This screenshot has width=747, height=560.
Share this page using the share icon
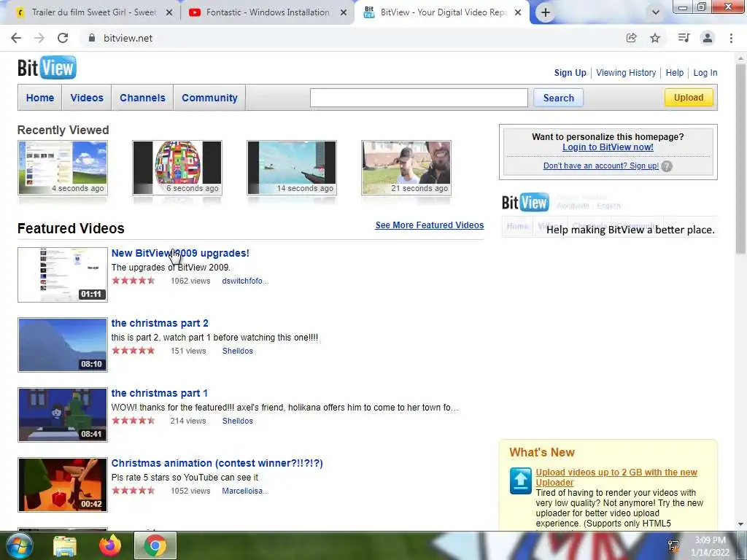[631, 38]
